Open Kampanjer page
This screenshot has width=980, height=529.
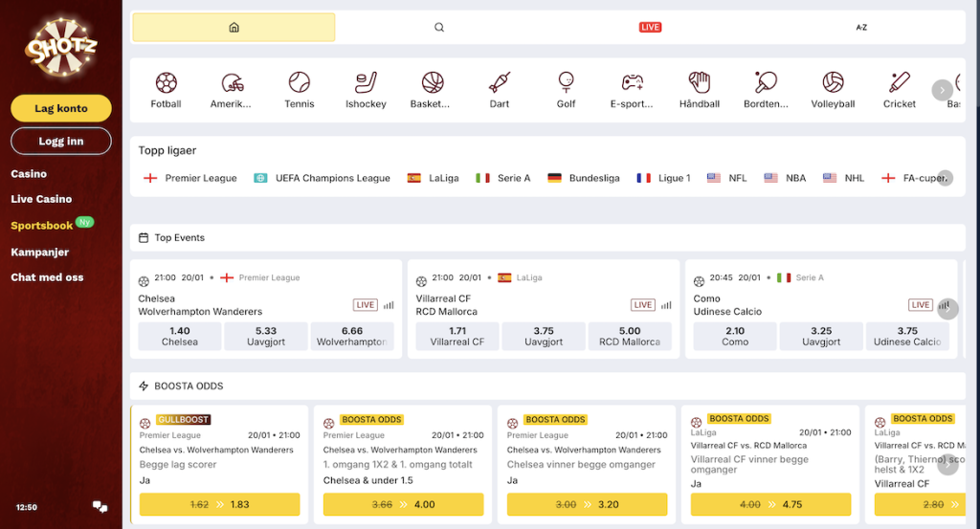(x=40, y=252)
